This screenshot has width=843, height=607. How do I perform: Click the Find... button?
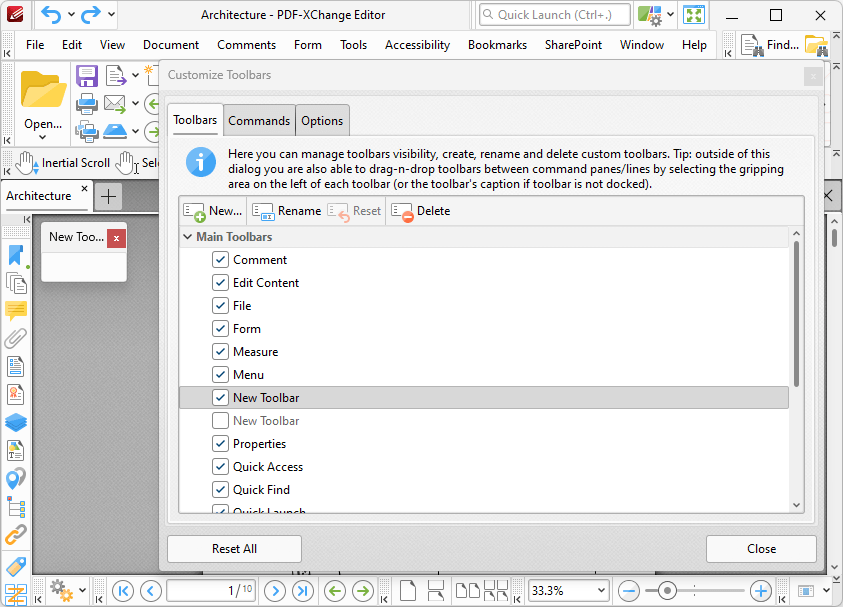point(770,45)
